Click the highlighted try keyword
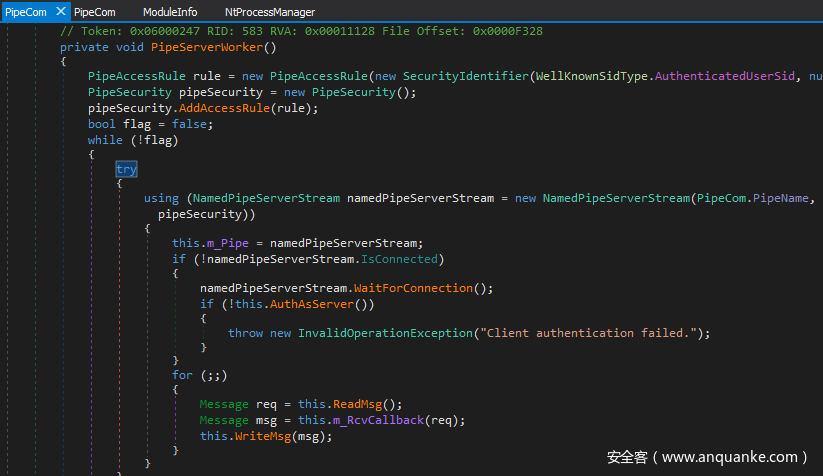This screenshot has width=823, height=476. 126,170
